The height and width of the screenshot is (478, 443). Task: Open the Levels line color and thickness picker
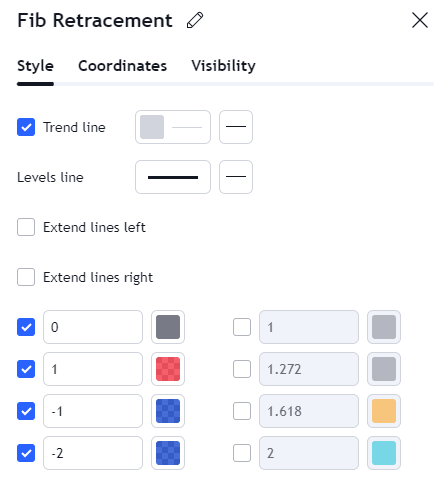pos(173,177)
